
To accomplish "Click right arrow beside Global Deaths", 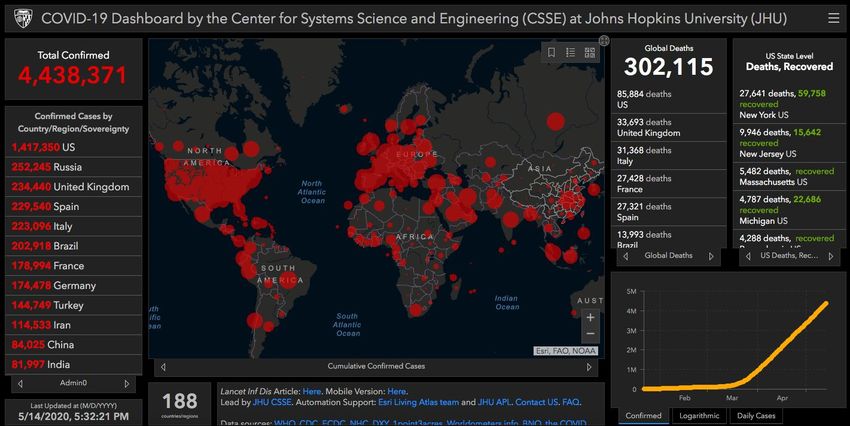I will (x=711, y=256).
